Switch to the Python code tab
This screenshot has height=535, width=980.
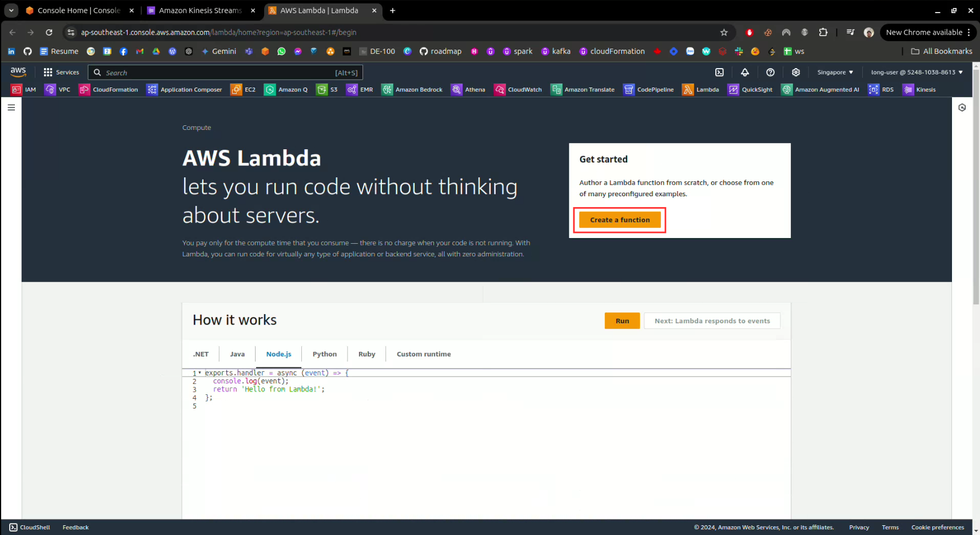pyautogui.click(x=324, y=354)
